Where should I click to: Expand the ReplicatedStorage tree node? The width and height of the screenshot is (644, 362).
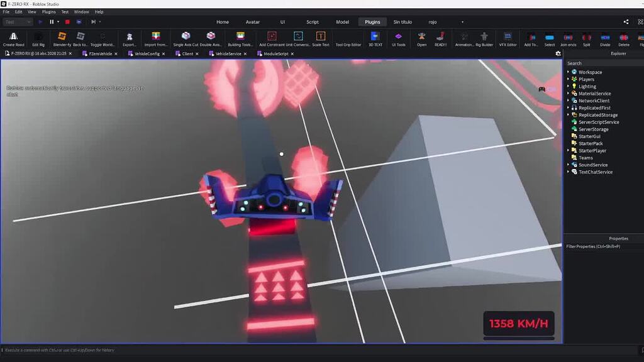(x=569, y=115)
